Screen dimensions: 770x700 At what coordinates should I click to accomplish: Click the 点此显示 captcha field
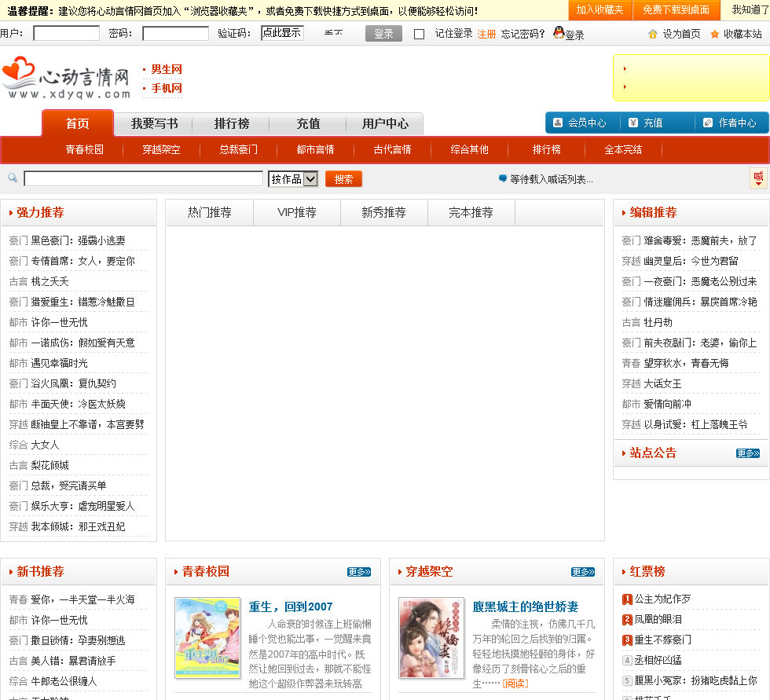[282, 33]
